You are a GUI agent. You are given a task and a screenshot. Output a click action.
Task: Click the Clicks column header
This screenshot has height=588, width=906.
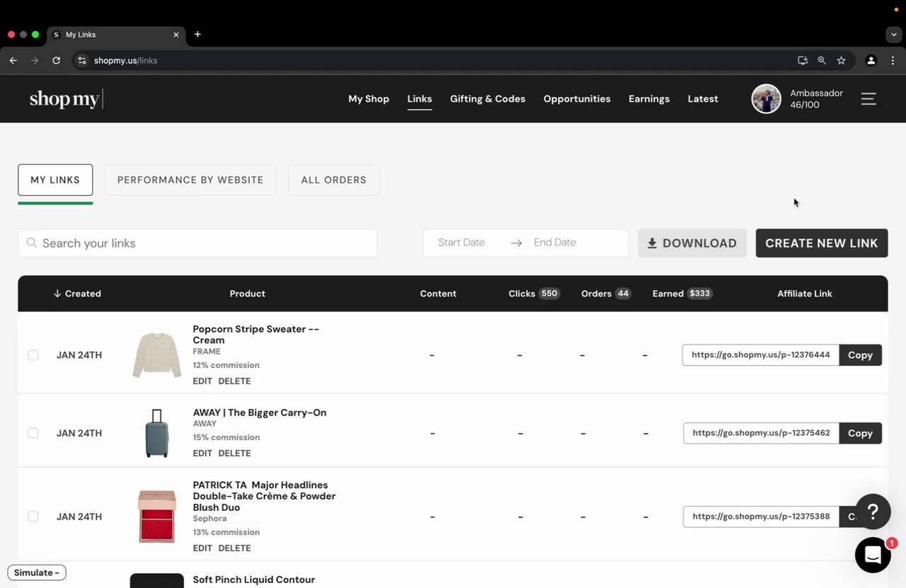tap(534, 294)
